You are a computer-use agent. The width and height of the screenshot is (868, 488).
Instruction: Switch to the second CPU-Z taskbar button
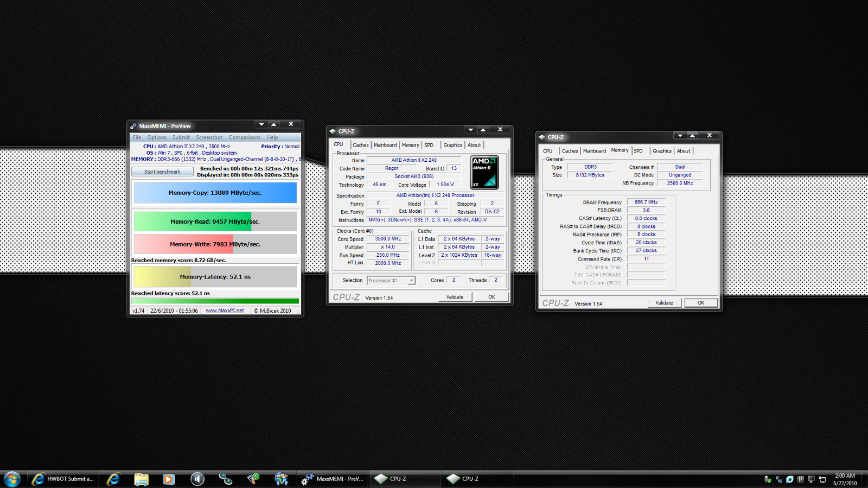478,479
